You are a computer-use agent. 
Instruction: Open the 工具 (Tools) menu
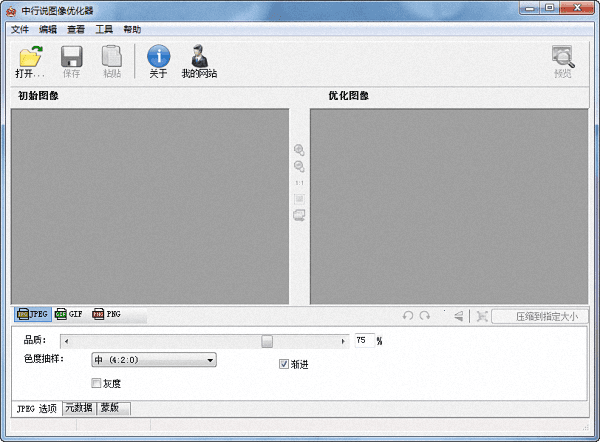pos(104,29)
